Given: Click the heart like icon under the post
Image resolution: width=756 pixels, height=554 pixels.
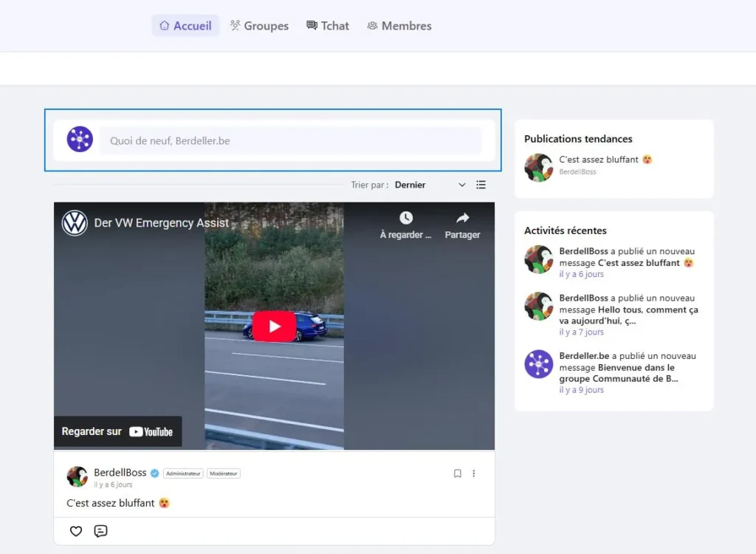Looking at the screenshot, I should (x=76, y=531).
